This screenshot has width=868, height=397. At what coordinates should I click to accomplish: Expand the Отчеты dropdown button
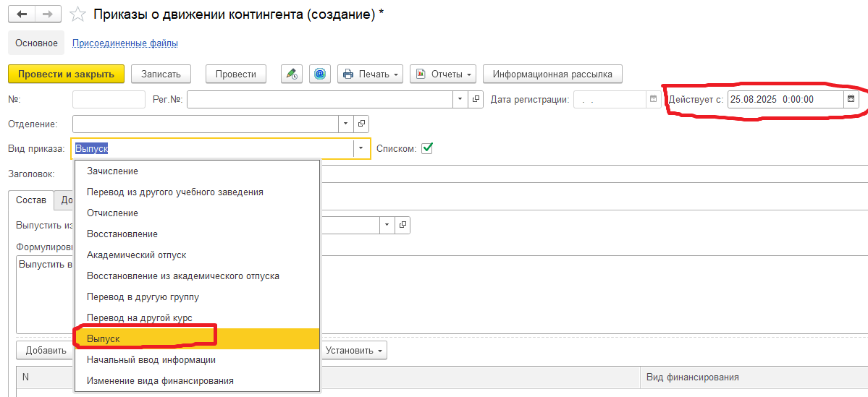(x=443, y=74)
